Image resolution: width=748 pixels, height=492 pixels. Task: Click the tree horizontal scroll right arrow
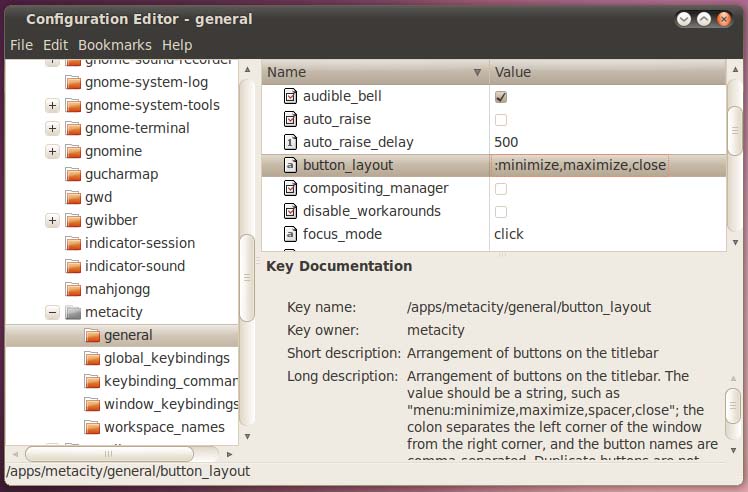229,454
